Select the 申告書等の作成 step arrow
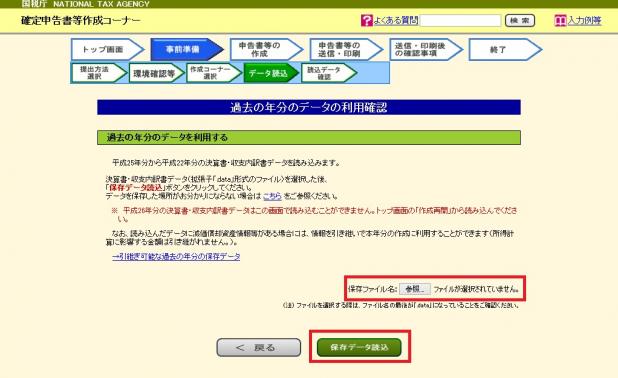The image size is (618, 378). pyautogui.click(x=266, y=50)
